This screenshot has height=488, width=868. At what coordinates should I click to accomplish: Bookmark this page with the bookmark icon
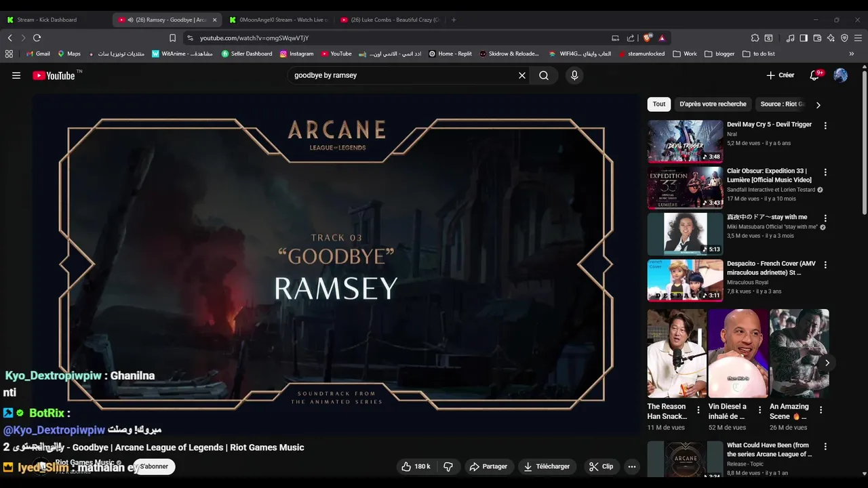172,38
